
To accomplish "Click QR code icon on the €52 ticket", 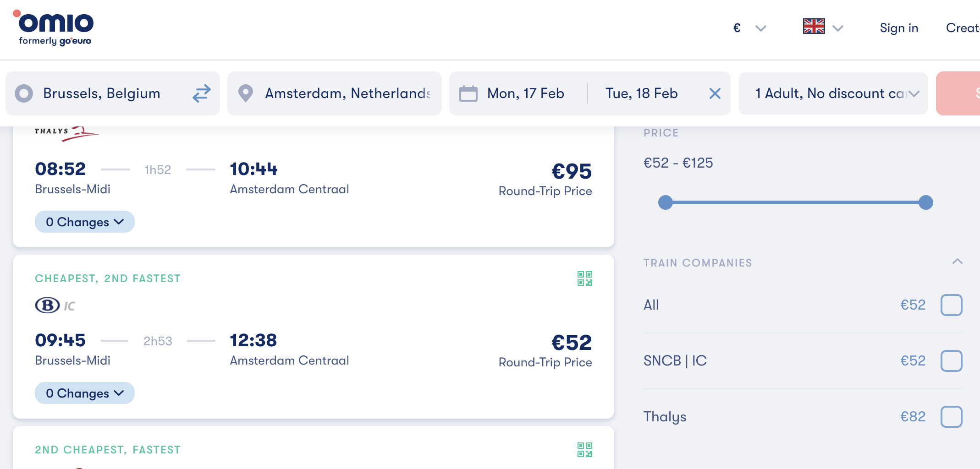I will 584,278.
